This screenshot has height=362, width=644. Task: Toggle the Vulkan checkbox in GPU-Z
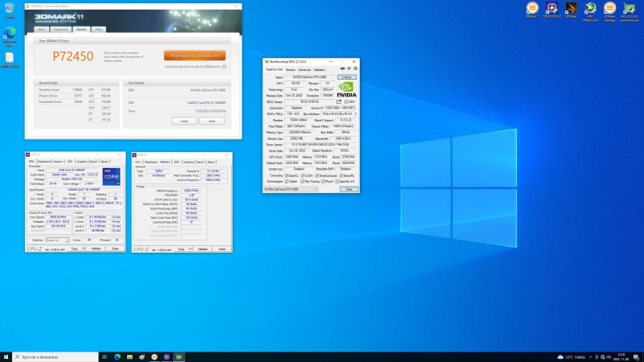[287, 182]
